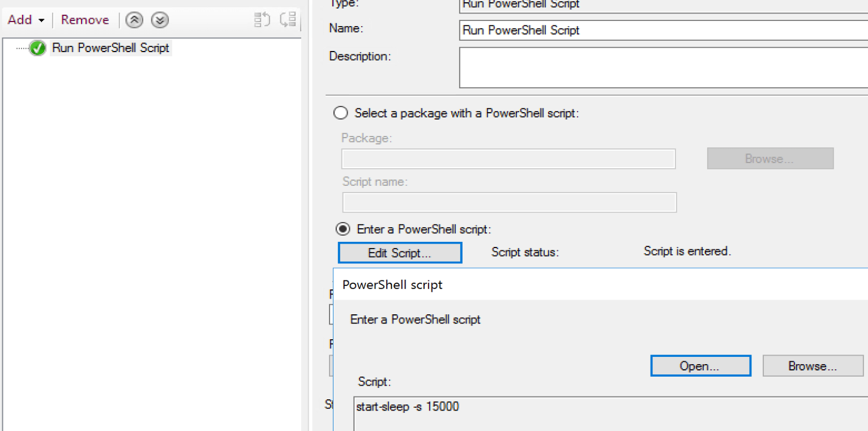Move the selected step up with the up-chevron icon
868x431 pixels.
click(134, 20)
